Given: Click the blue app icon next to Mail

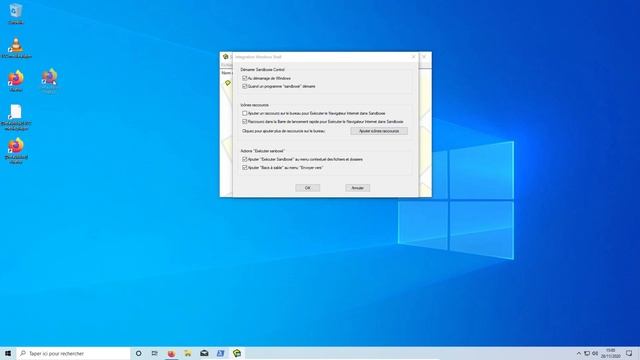Looking at the screenshot, I should (x=220, y=353).
